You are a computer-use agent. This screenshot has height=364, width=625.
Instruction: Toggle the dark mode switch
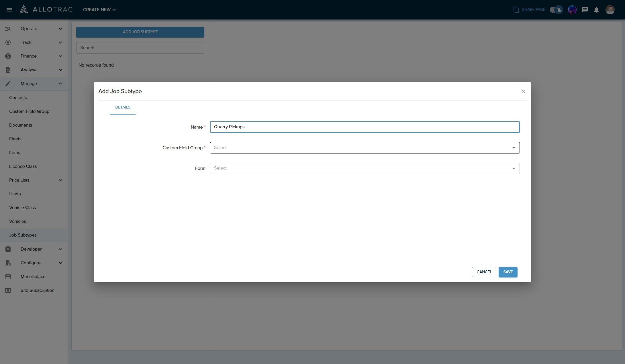[556, 10]
